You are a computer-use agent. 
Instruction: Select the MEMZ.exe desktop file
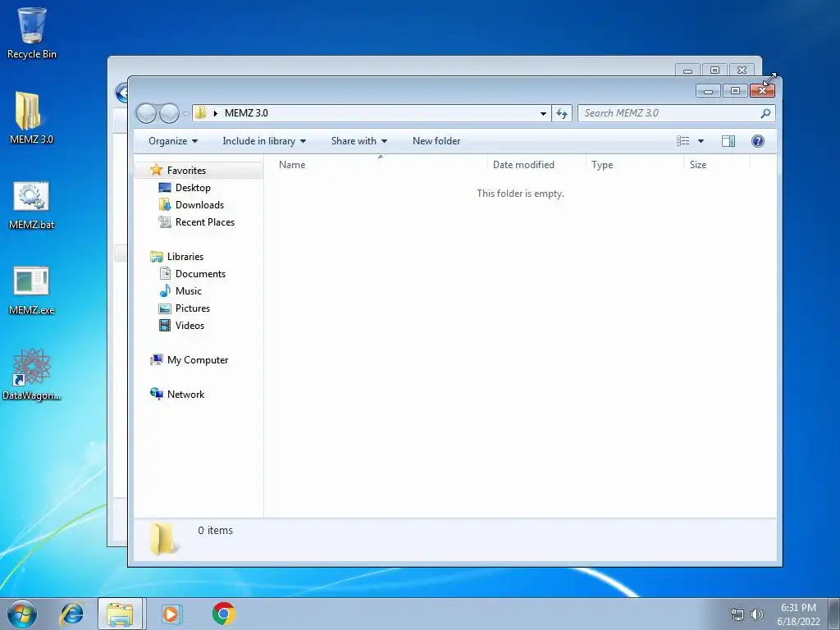pos(31,291)
